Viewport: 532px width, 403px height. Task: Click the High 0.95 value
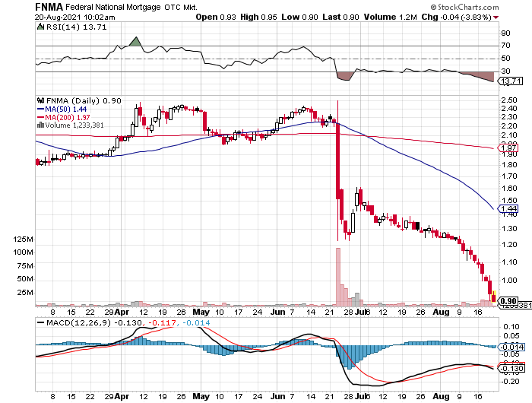[258, 17]
